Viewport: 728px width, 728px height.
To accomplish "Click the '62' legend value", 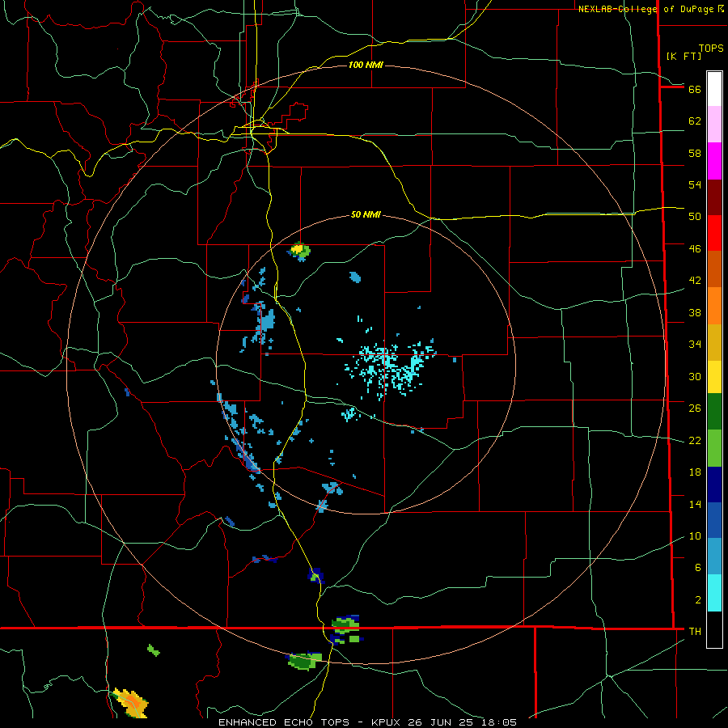I will coord(695,121).
